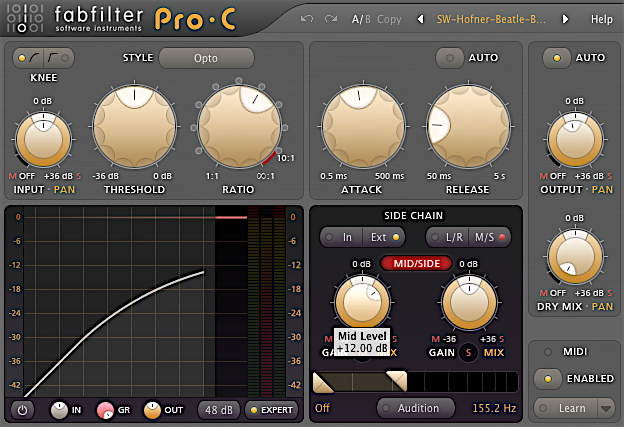
Task: Toggle Auto output gain button
Action: tap(556, 58)
